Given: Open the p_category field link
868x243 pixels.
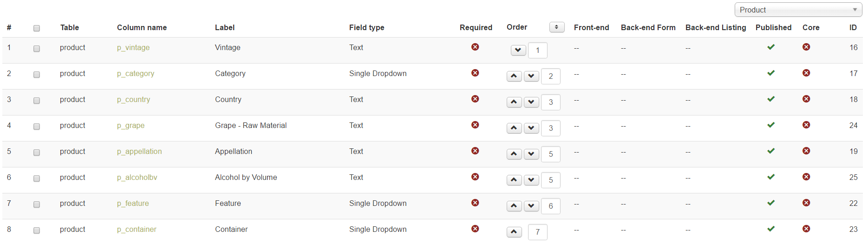Looking at the screenshot, I should 136,74.
